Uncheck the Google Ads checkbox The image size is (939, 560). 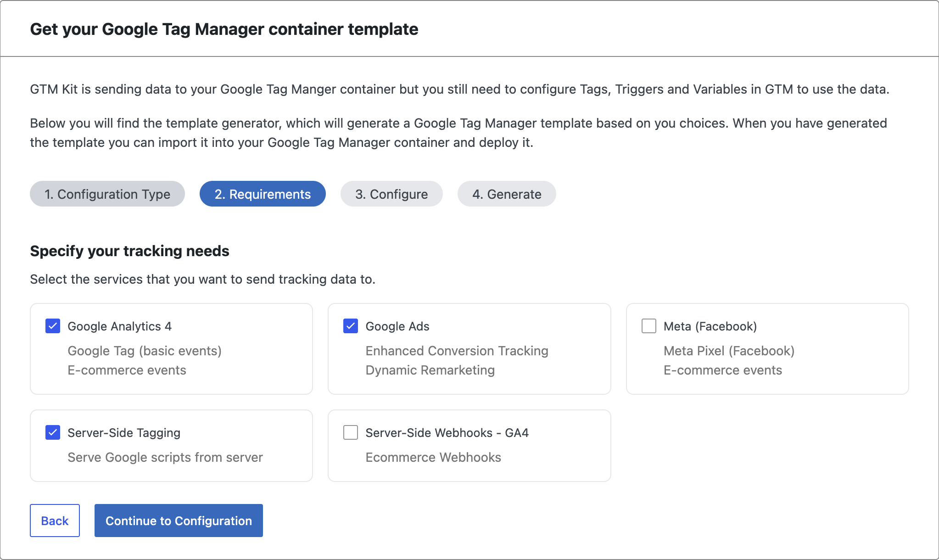[351, 326]
